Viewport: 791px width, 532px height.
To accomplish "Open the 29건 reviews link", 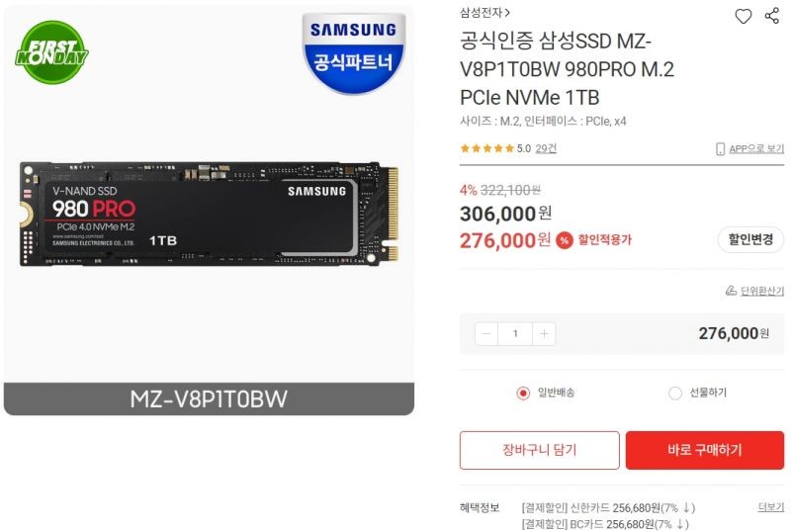I will (546, 148).
